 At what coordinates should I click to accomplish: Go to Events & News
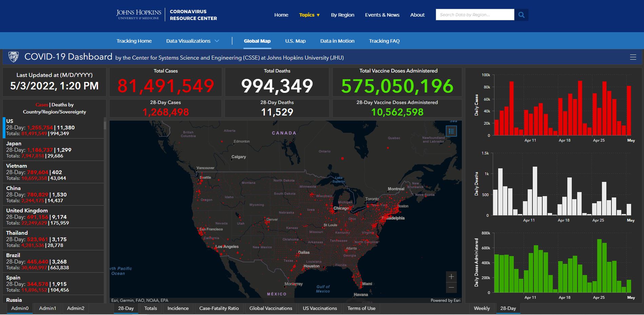[x=382, y=15]
